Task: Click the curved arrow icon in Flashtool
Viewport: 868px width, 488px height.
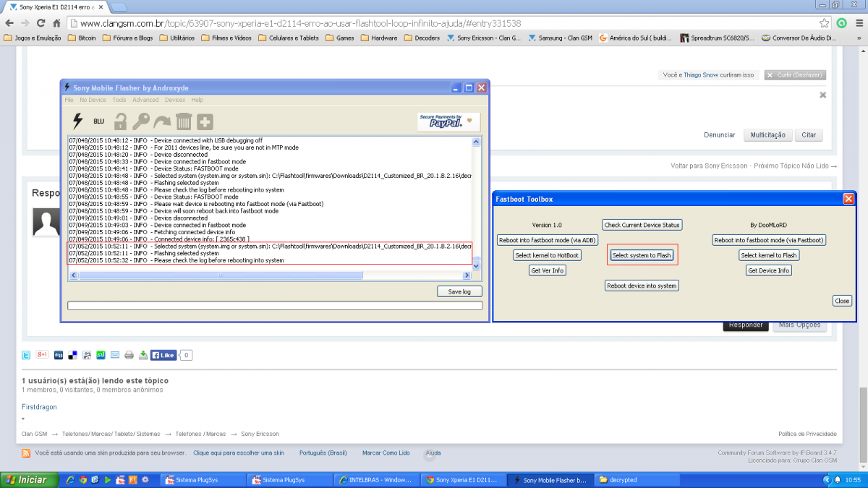Action: [162, 121]
